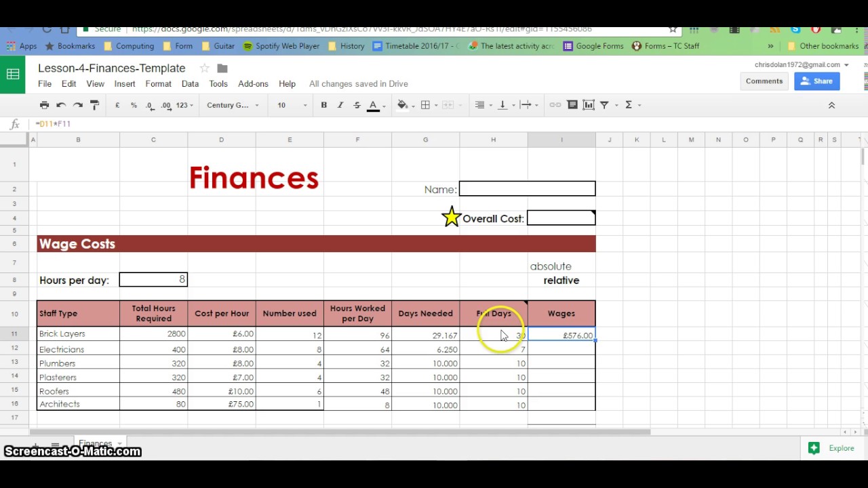Open Google Sheets home icon
Screen dimensions: 868x488
click(13, 75)
